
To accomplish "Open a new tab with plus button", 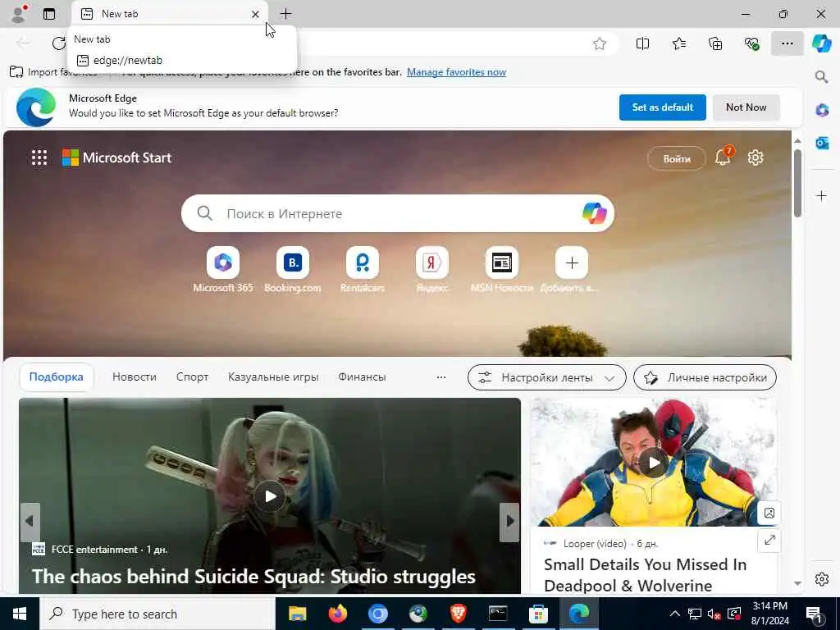I will point(286,14).
